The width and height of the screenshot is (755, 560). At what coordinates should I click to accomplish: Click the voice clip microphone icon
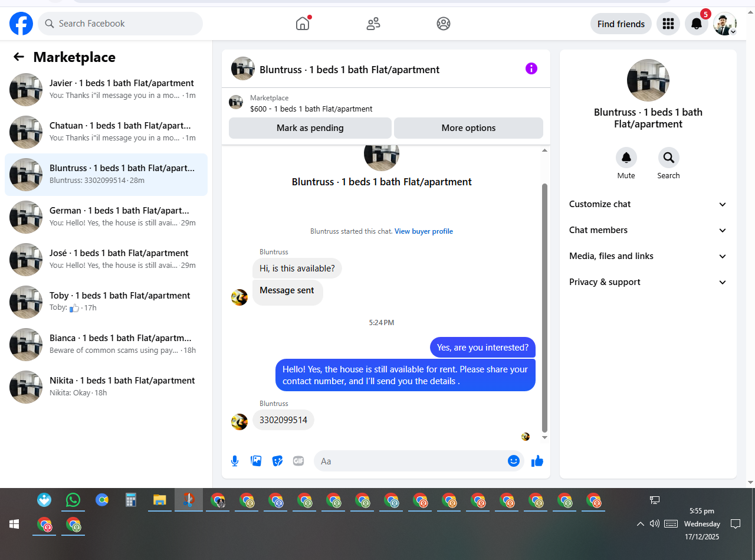click(235, 461)
